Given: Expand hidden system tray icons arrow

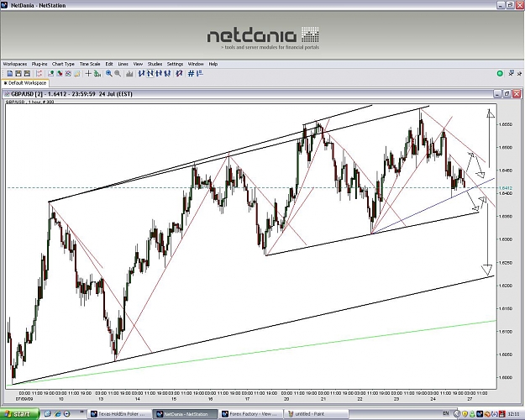Looking at the screenshot, I should (457, 414).
